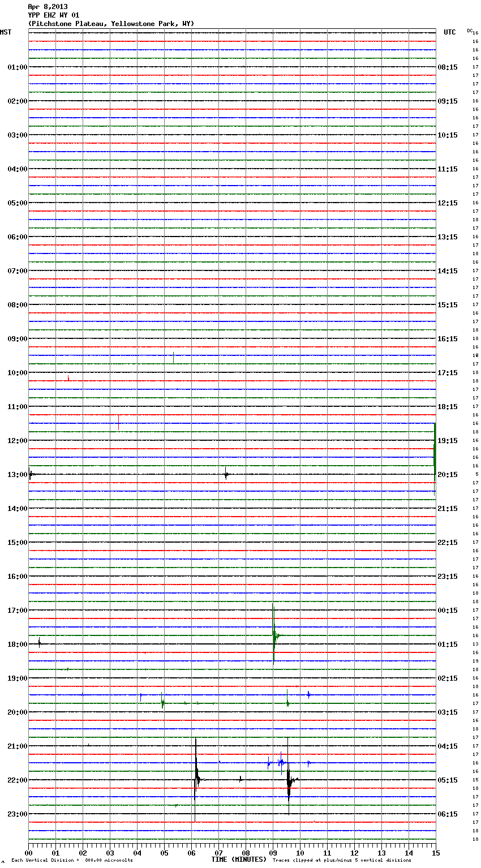Viewport: 481px width, 868px height.
Task: Click the 12:00 MST time label
Action: (17, 441)
